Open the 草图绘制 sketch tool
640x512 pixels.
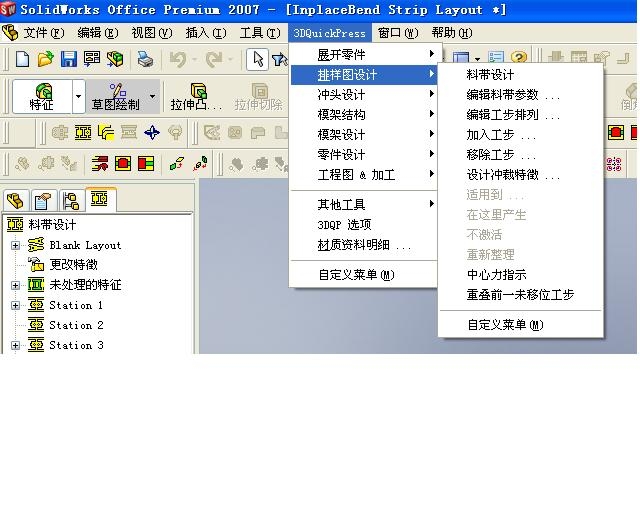117,97
